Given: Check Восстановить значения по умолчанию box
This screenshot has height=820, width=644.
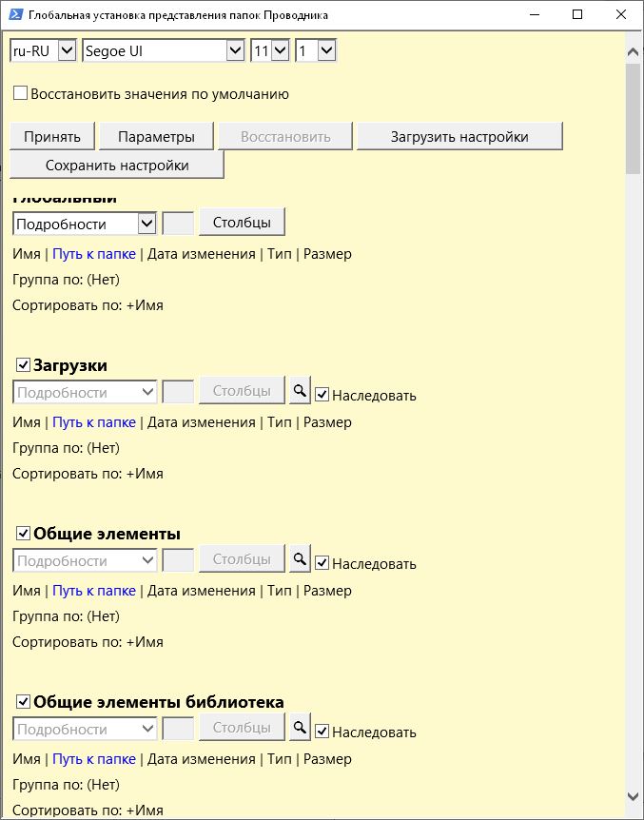Looking at the screenshot, I should coord(20,93).
